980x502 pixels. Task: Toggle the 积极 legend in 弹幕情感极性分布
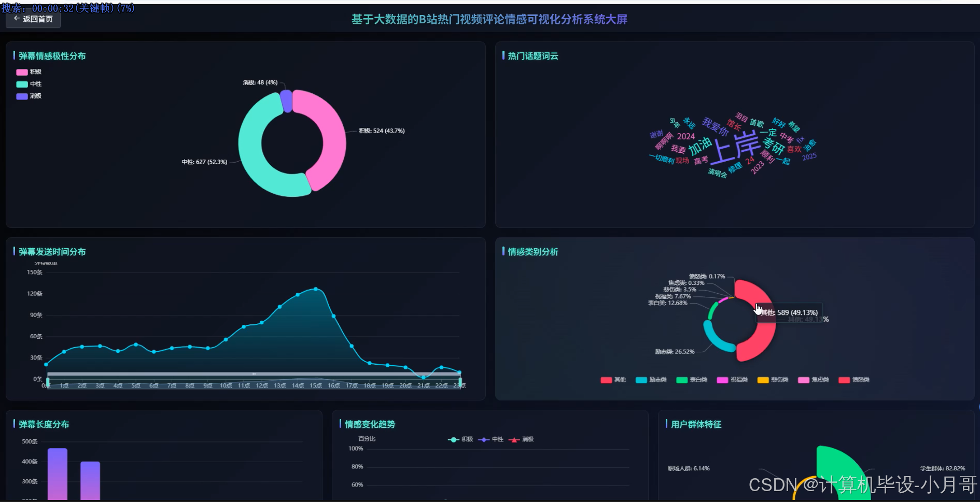click(29, 72)
